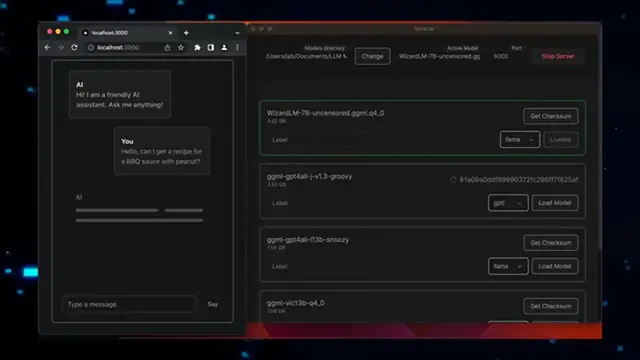Load the ggml-gpt4all-l13b-snoozy model
This screenshot has width=640, height=360.
pos(555,266)
